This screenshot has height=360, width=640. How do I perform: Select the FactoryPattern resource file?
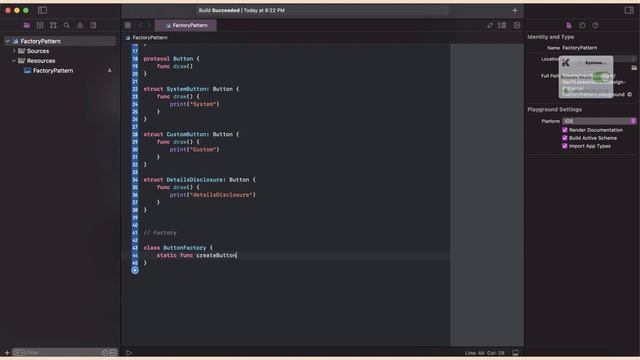click(x=60, y=71)
